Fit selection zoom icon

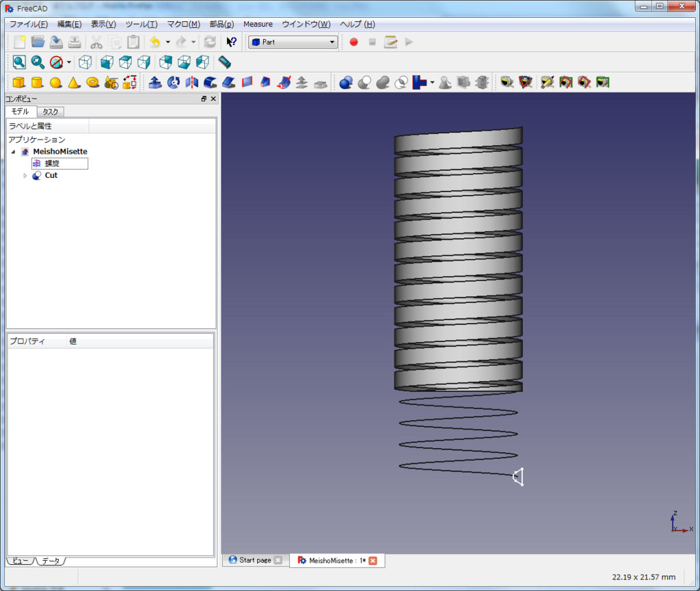tap(38, 62)
